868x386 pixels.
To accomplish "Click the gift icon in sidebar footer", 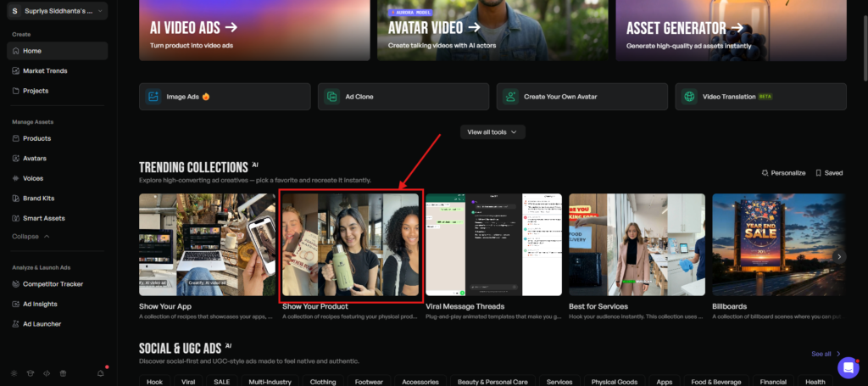I will (x=61, y=372).
